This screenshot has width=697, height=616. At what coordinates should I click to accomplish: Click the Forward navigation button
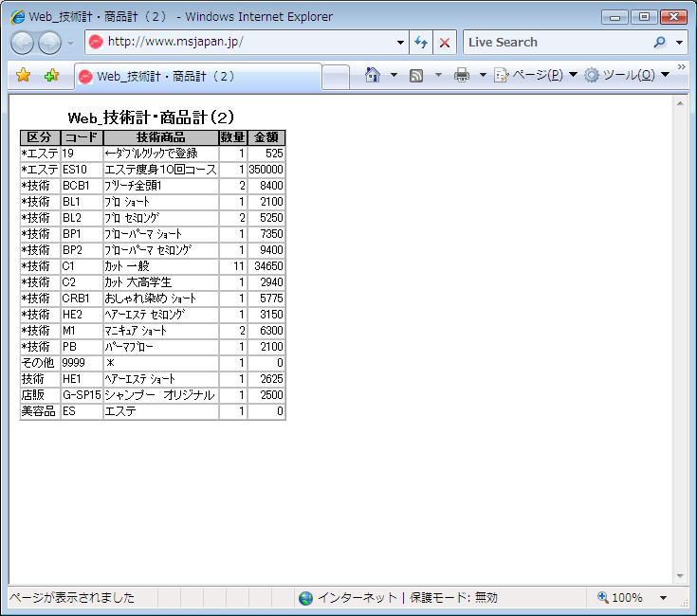[49, 43]
